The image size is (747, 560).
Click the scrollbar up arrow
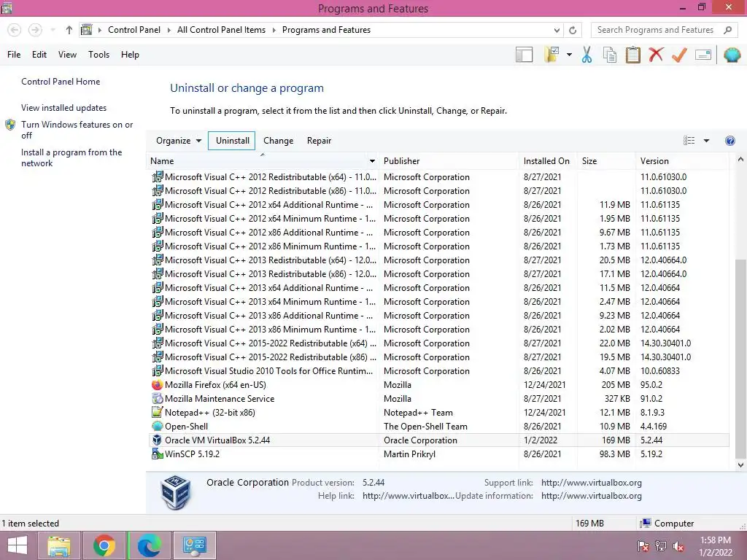click(x=740, y=160)
